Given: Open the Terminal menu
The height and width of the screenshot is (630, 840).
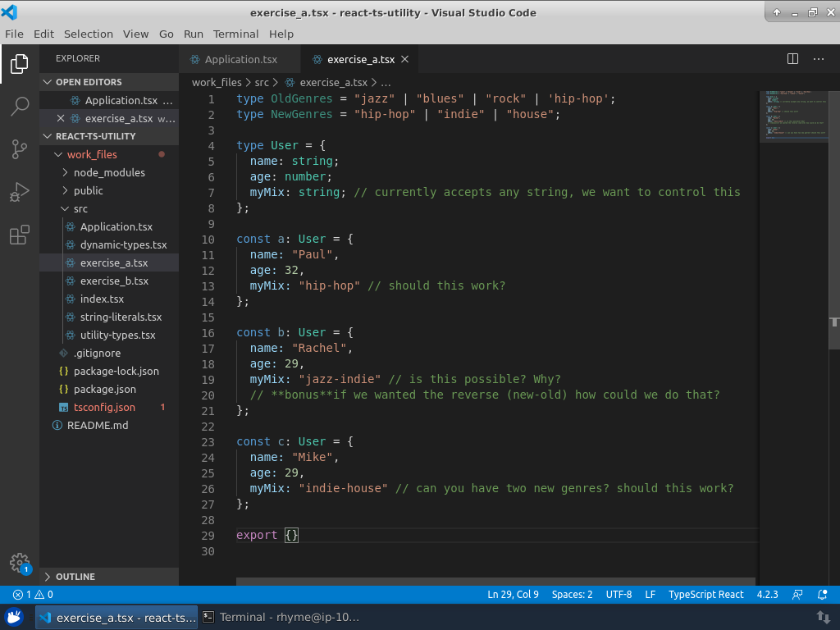Looking at the screenshot, I should pyautogui.click(x=235, y=34).
